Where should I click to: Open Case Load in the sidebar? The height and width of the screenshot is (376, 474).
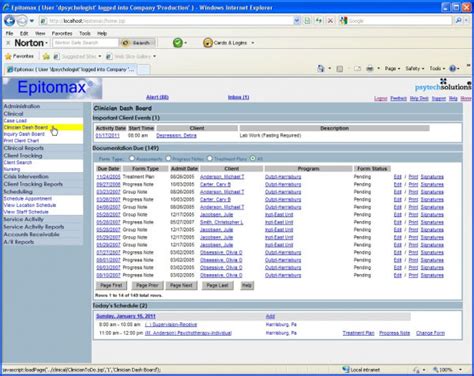coord(15,121)
